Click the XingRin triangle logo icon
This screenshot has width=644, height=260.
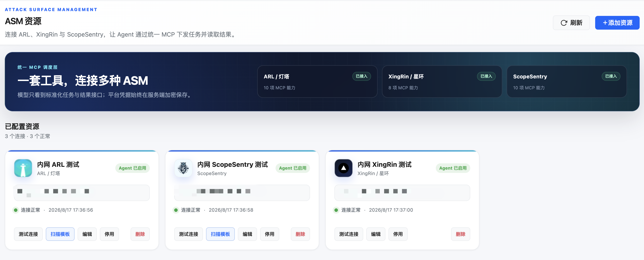pos(344,168)
